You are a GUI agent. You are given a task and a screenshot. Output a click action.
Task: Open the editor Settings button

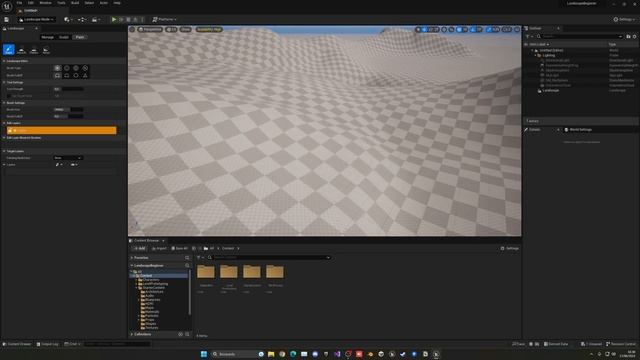(x=624, y=19)
